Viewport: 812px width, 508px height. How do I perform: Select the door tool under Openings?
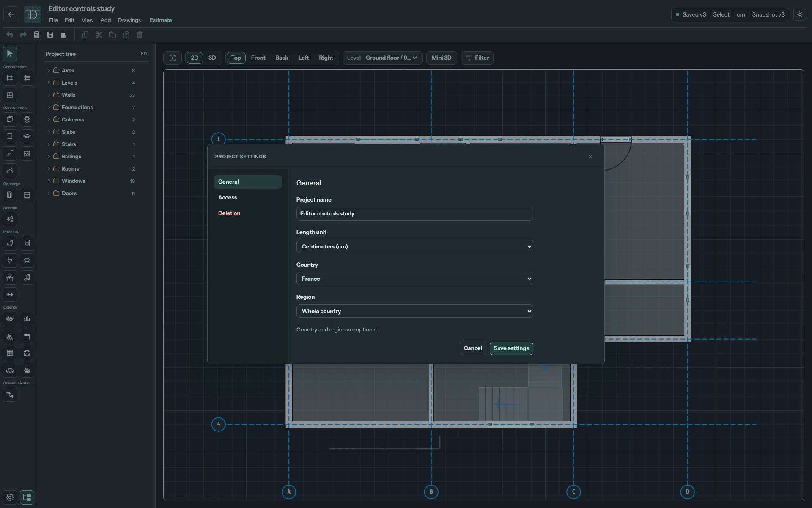coord(10,195)
